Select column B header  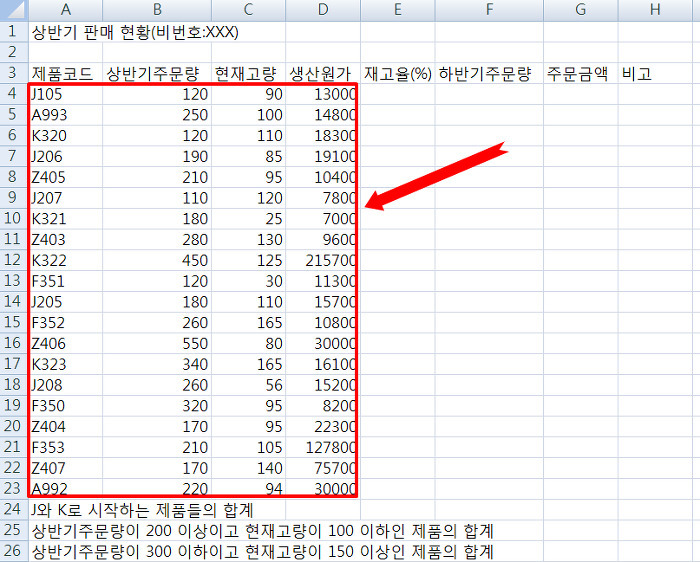pyautogui.click(x=157, y=10)
